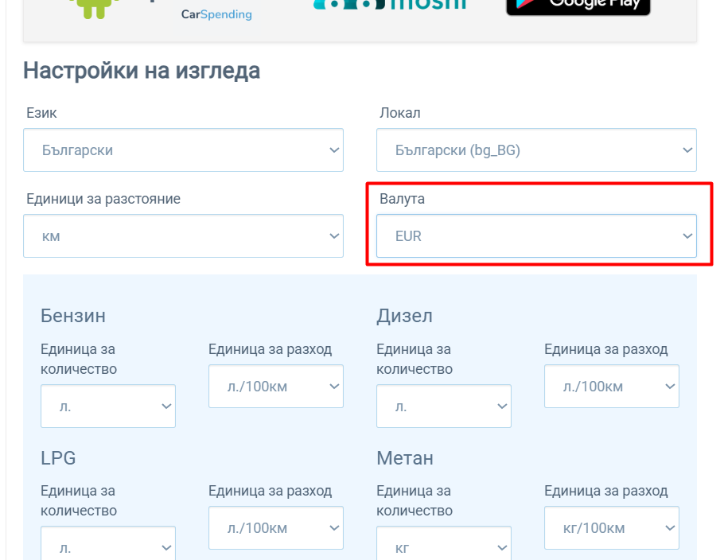Open Бензин consumption unit dropdown

tap(275, 387)
